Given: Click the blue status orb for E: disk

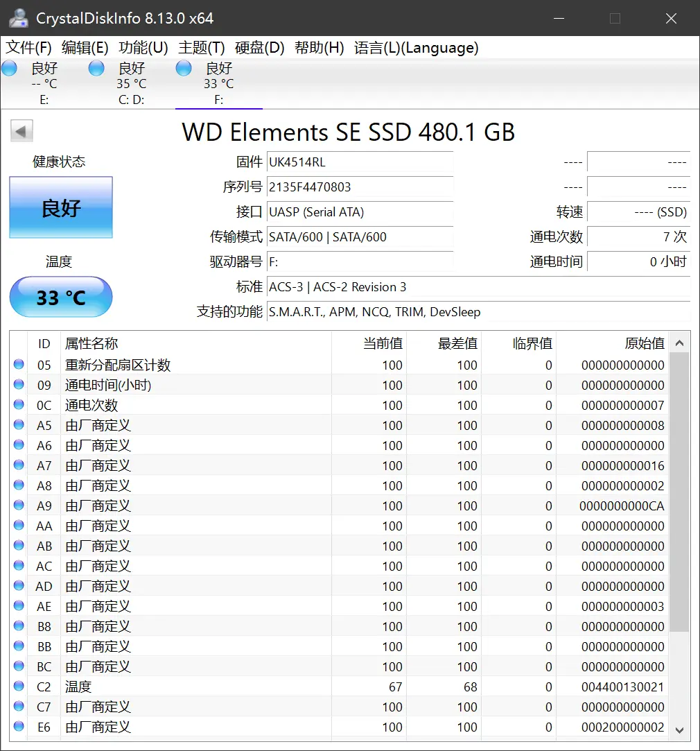Looking at the screenshot, I should tap(9, 69).
